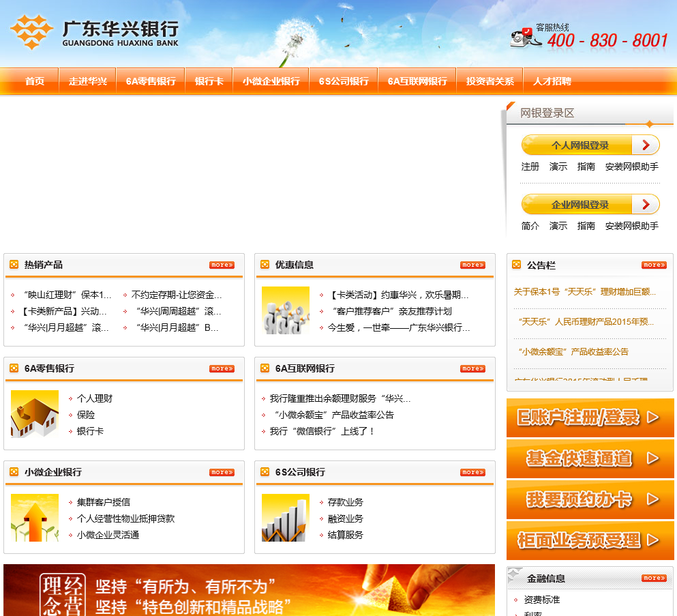
Task: Click the E账户注册/登录 banner
Action: [590, 417]
